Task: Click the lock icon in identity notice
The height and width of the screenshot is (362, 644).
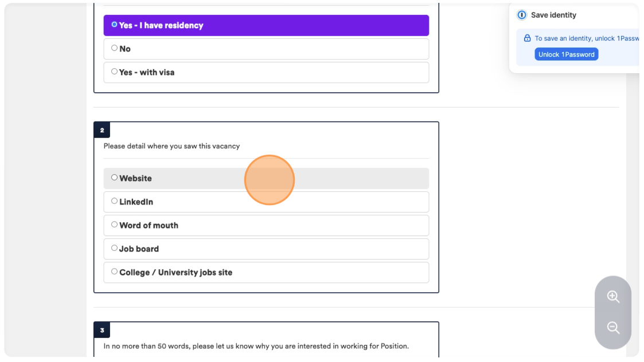Action: (x=527, y=38)
